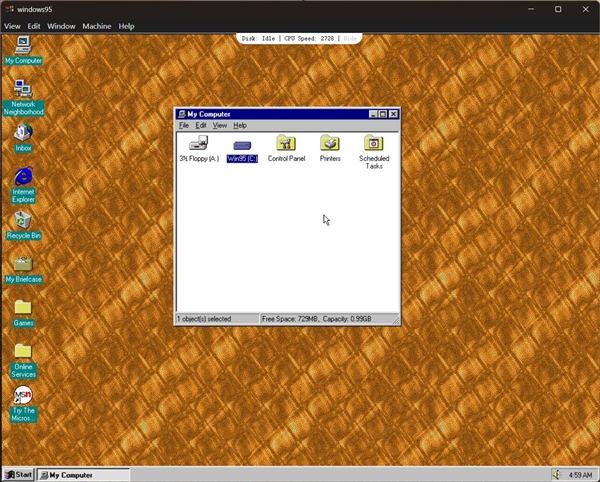
Task: Select the My Briefcase desktop icon
Action: [23, 264]
